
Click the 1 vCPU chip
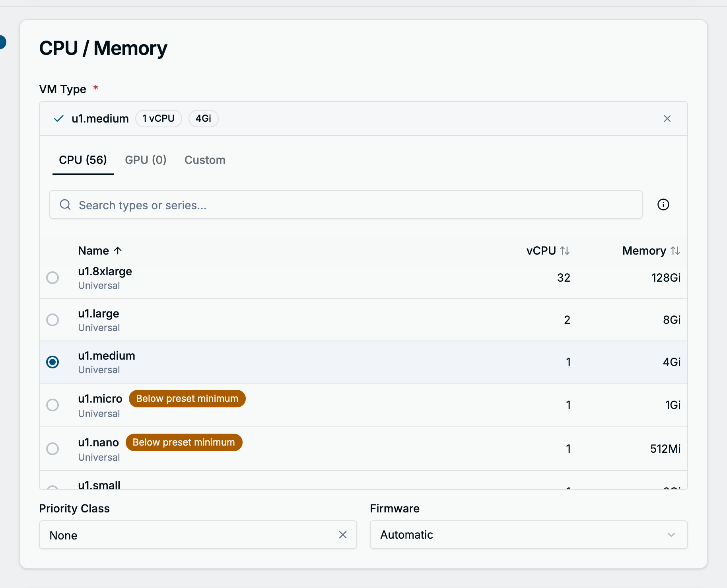(159, 119)
